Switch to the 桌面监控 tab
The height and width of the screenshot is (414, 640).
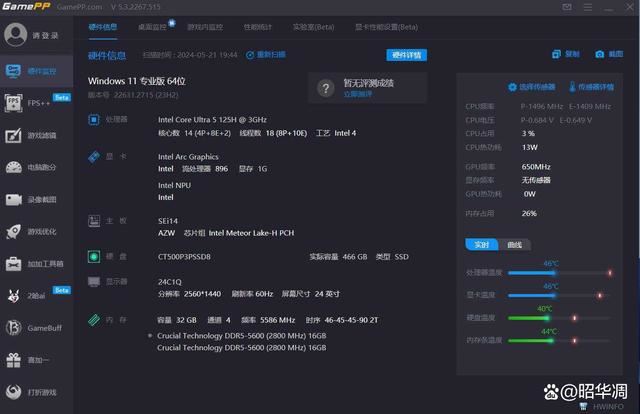point(153,27)
